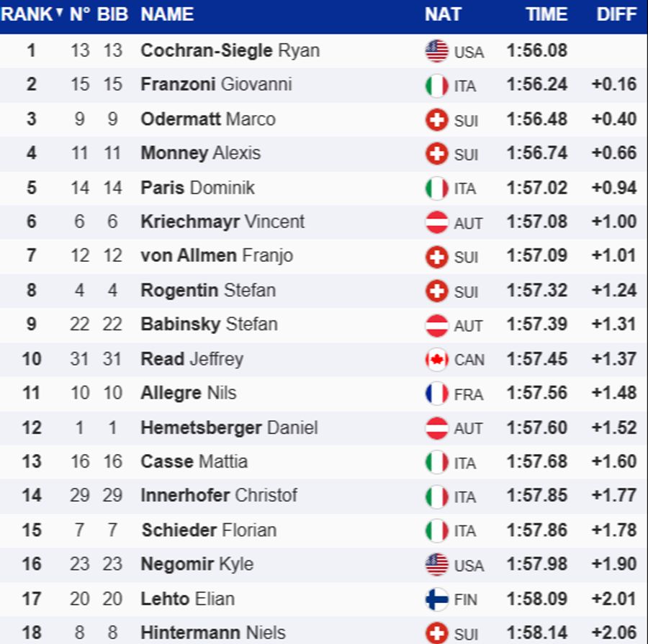Click USA flag icon beside Cochran-Siegle
This screenshot has height=644, width=648.
[436, 51]
